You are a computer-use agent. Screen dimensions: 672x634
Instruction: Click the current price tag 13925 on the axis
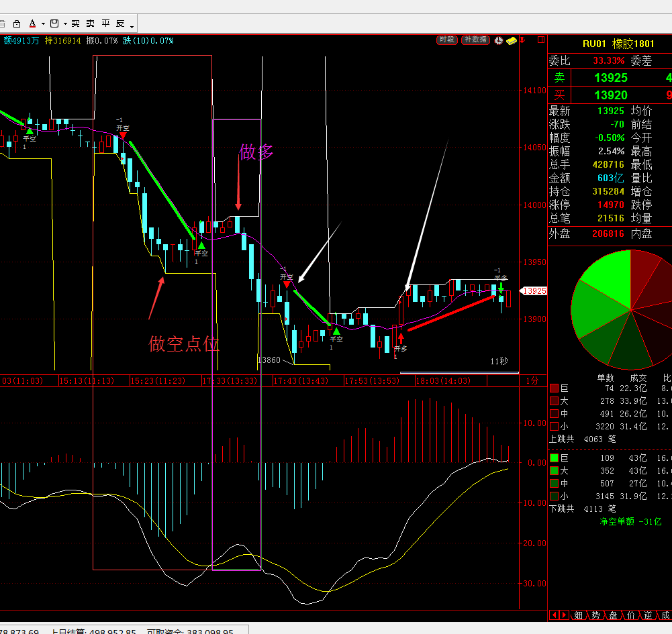[534, 291]
